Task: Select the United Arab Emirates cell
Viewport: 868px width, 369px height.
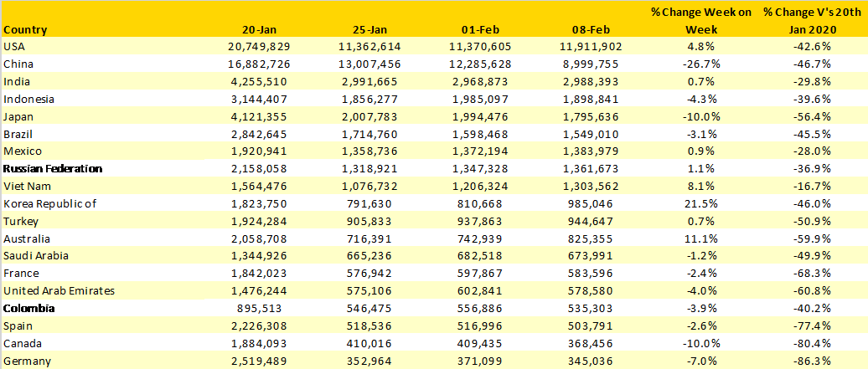Action: coord(59,291)
